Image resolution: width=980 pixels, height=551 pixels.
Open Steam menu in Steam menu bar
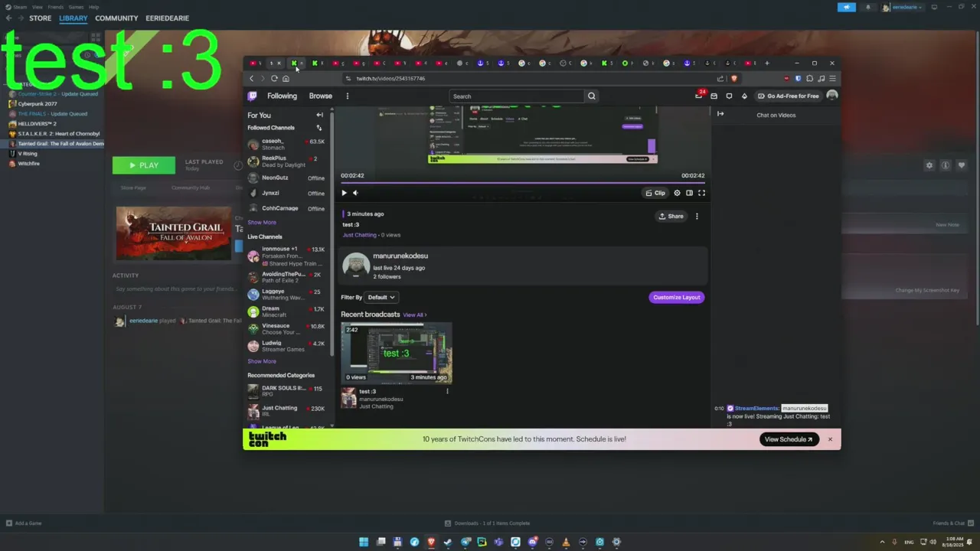[x=21, y=7]
